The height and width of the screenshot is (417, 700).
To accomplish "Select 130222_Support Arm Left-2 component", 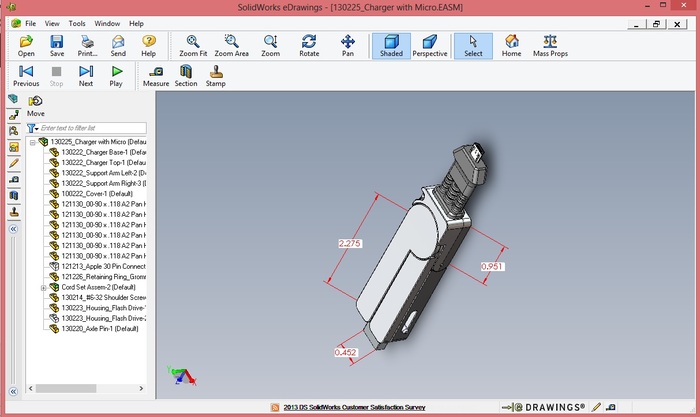I will click(x=104, y=173).
